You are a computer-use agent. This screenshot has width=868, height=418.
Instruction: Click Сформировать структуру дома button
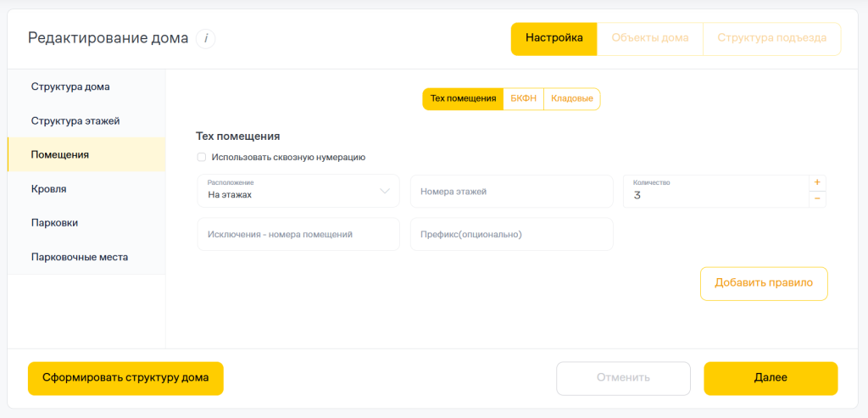(125, 379)
